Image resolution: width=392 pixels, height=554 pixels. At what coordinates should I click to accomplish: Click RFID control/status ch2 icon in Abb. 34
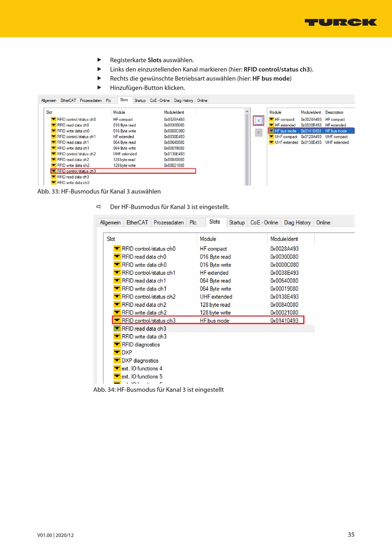117,297
